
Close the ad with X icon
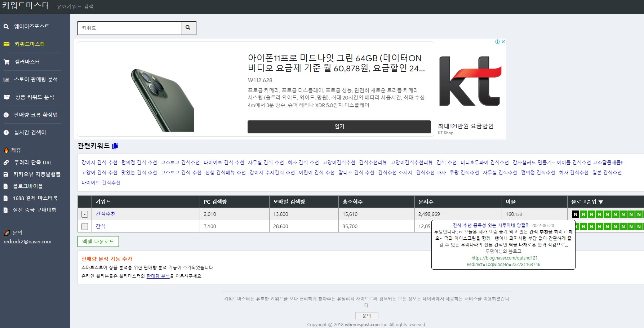(x=503, y=42)
